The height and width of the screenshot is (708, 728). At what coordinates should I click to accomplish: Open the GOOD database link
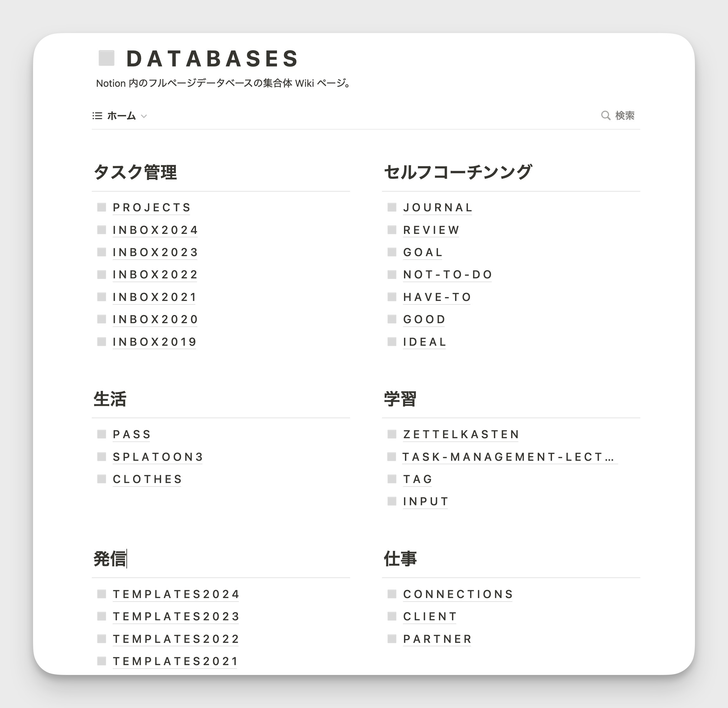coord(424,319)
